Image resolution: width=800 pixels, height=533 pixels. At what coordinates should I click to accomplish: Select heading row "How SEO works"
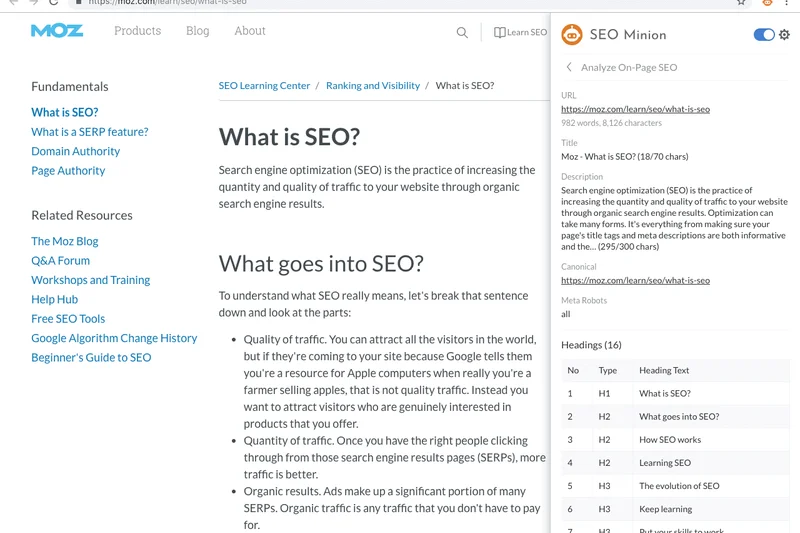675,440
